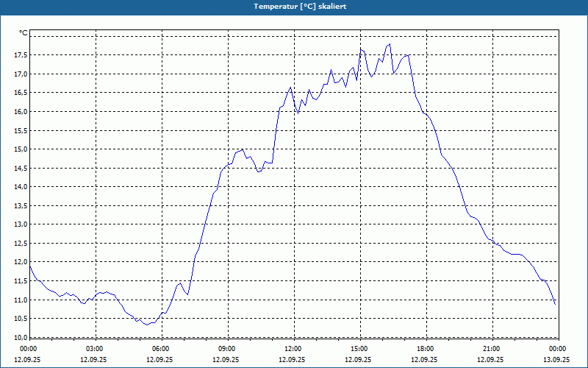The image size is (588, 368).
Task: Select the 15,5 y-axis label
Action: click(x=21, y=131)
